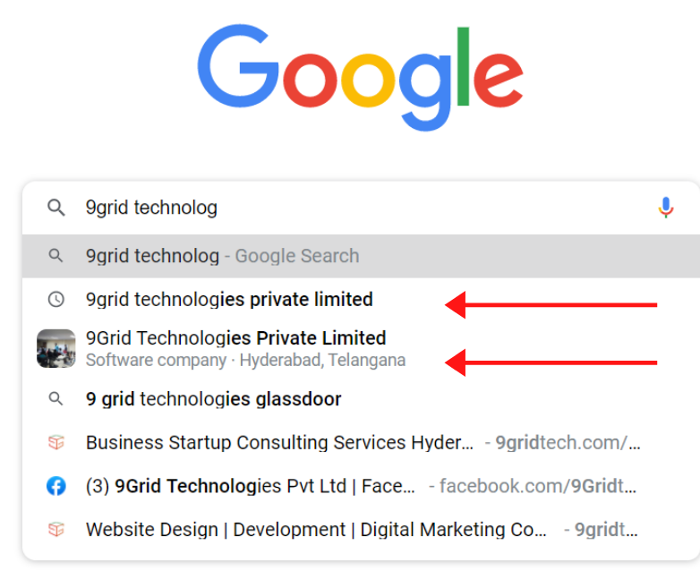Click favicon next to Website Design suggestion
This screenshot has height=588, width=700.
56,530
